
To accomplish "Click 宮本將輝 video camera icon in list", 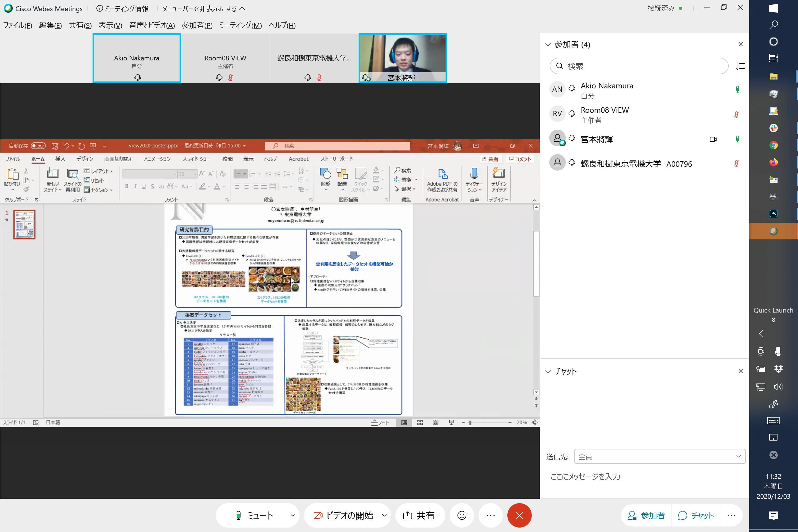I will [x=713, y=139].
